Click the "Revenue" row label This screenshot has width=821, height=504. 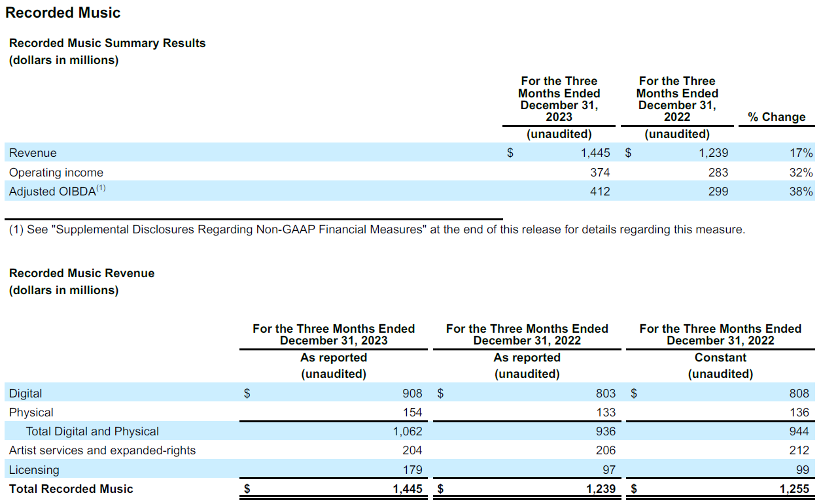coord(33,153)
